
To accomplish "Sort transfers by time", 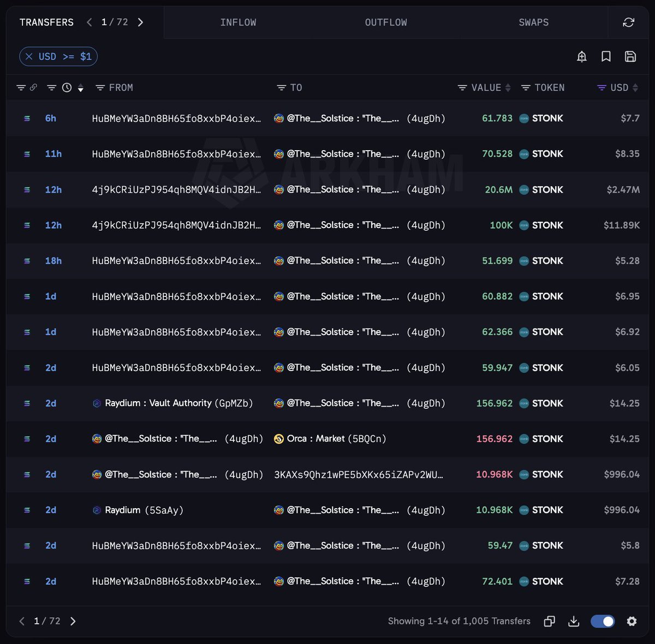I will (81, 88).
